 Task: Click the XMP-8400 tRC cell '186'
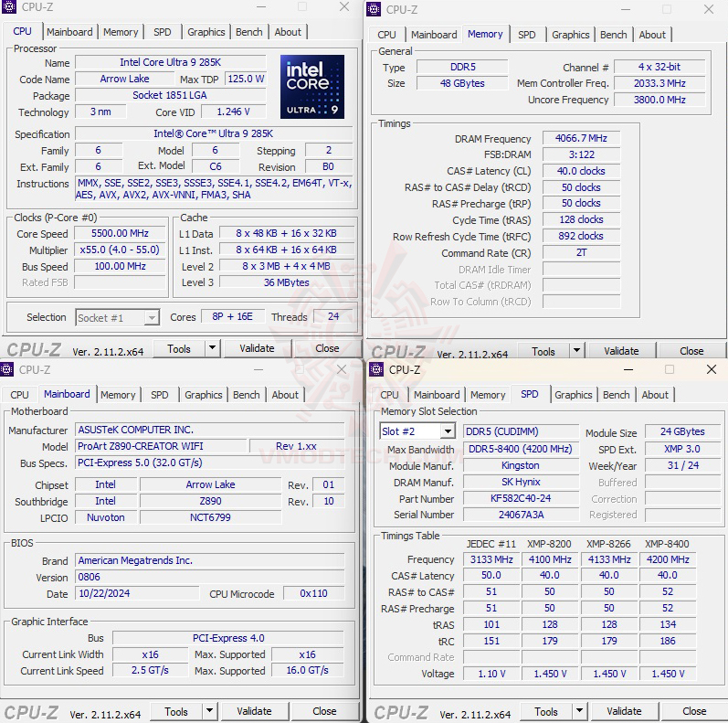tap(668, 642)
